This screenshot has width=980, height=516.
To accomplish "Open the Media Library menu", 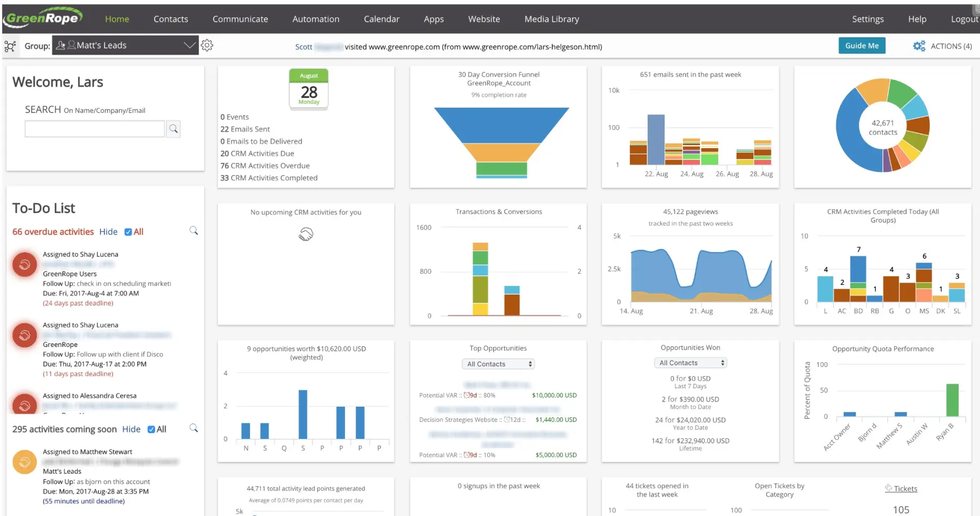I will tap(551, 19).
